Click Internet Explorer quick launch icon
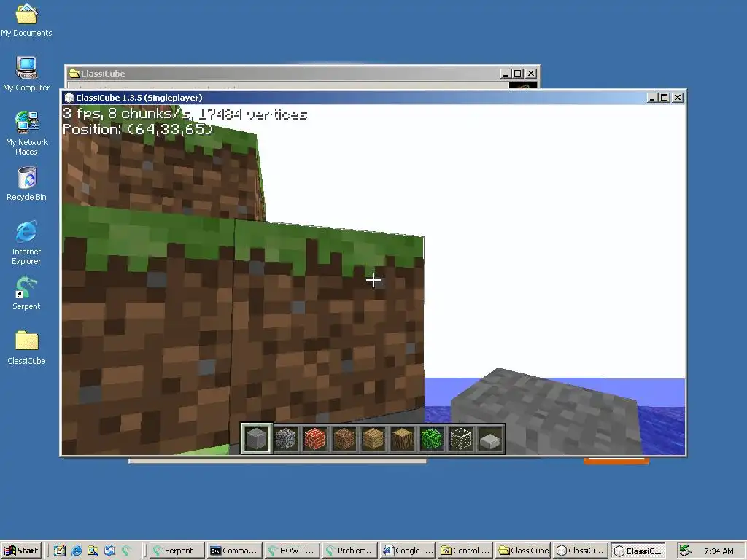The width and height of the screenshot is (747, 560). [x=76, y=551]
